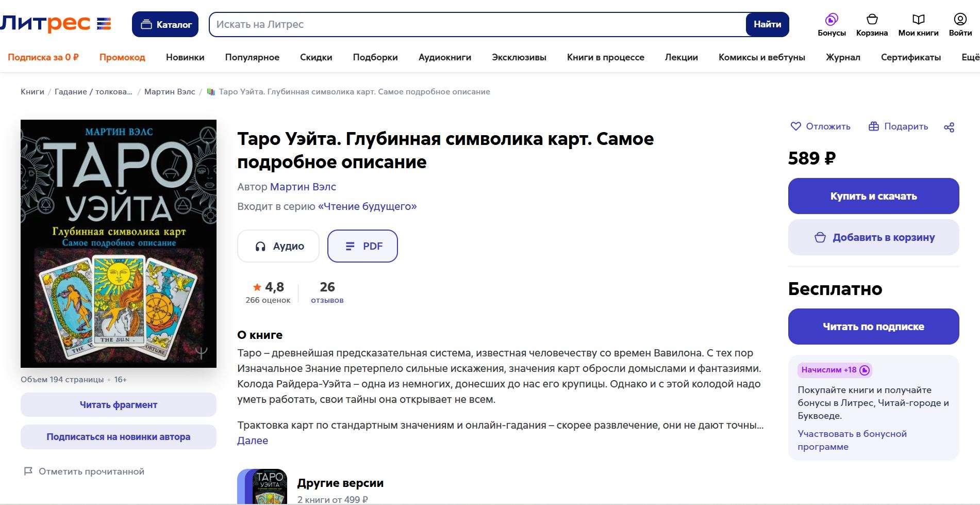Open the Популярное navigation item
The image size is (980, 505).
[252, 57]
